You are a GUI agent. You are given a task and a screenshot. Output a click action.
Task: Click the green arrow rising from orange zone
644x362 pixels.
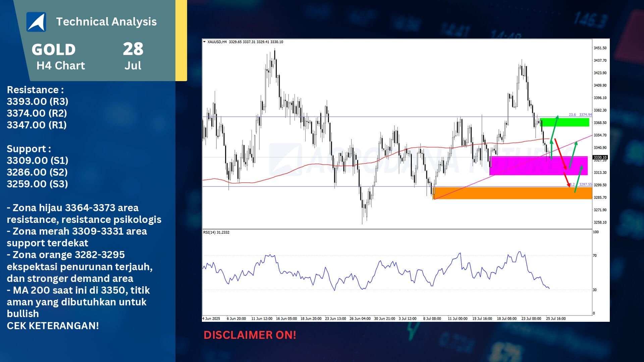(578, 179)
